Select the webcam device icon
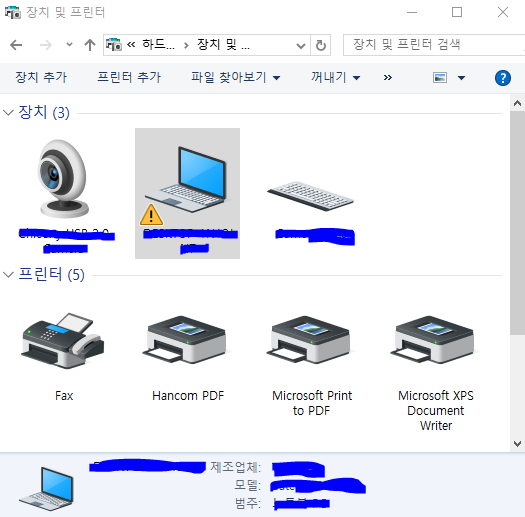Image resolution: width=525 pixels, height=517 pixels. pyautogui.click(x=63, y=178)
